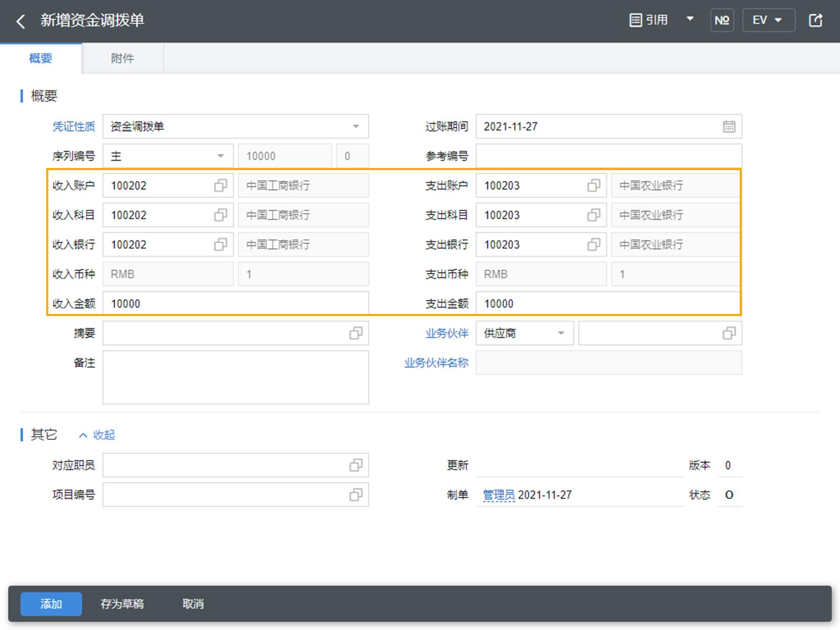Click the 中国工商银行 name beside 收入账户
Screen dimensions: 840x630
tap(303, 185)
